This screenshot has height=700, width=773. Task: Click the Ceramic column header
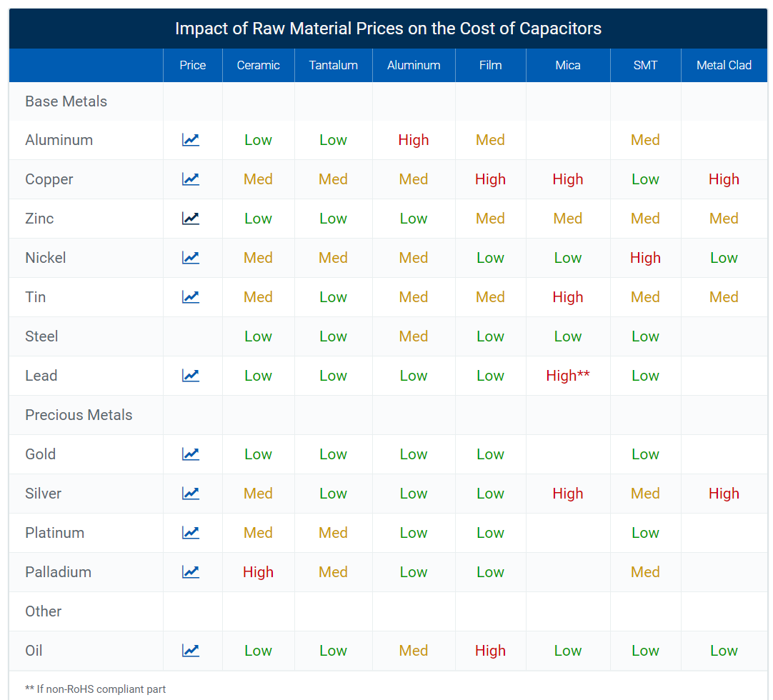click(x=258, y=65)
